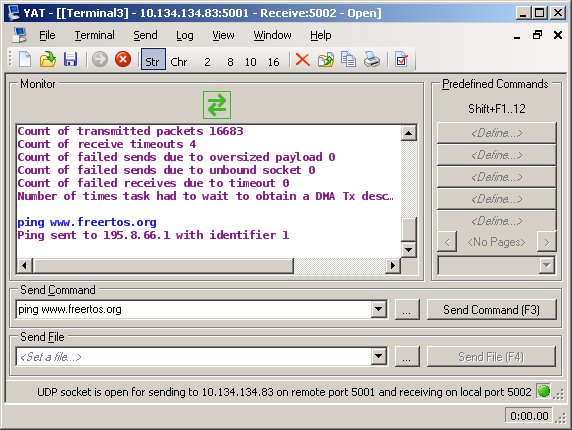Open the Terminal menu
The image size is (572, 430).
(x=94, y=35)
